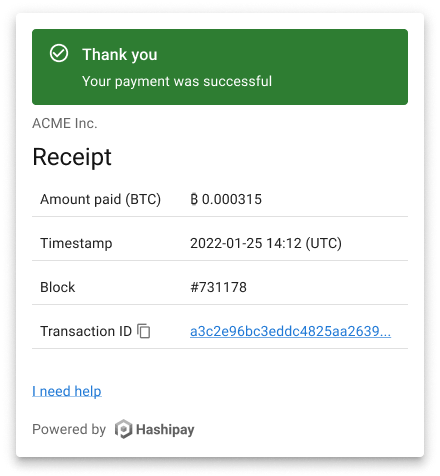This screenshot has width=440, height=476.
Task: Click the ACME Inc. merchant name
Action: point(65,123)
